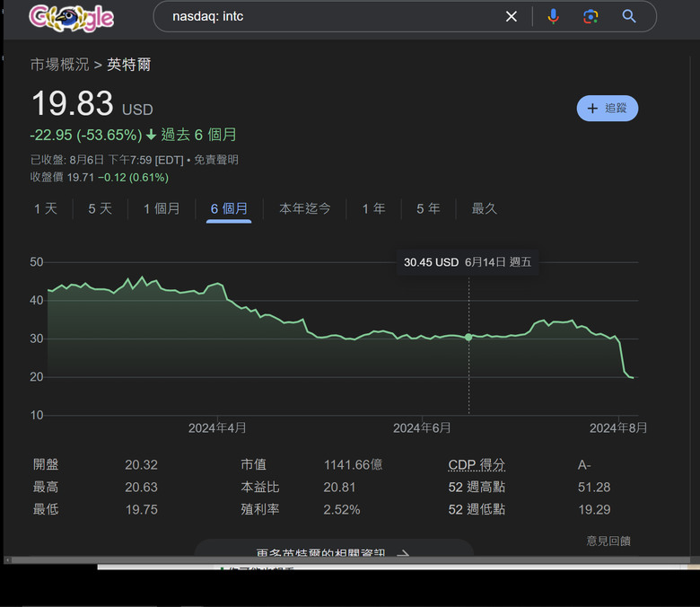This screenshot has height=607, width=700.
Task: Click the 52 週低點 value 19.29
Action: [x=594, y=510]
